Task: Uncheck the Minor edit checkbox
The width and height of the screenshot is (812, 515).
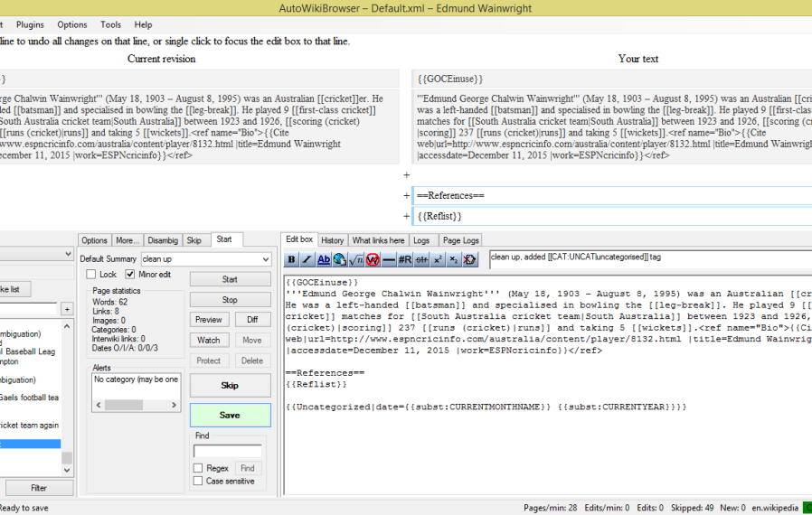Action: pos(130,275)
